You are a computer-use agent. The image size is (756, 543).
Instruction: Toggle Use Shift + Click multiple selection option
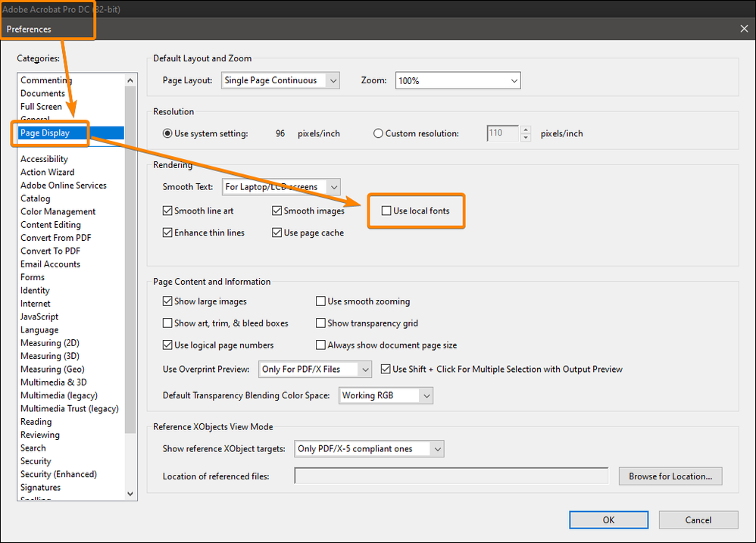coord(386,369)
